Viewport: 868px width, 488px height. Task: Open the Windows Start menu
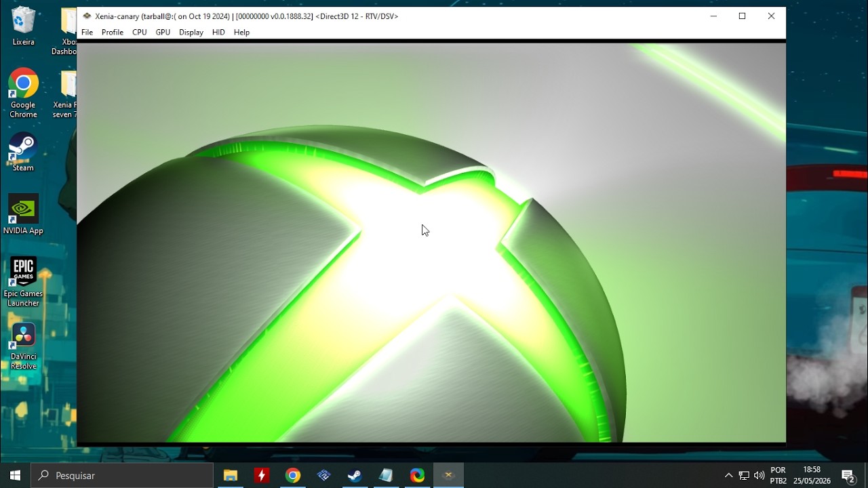coord(15,475)
